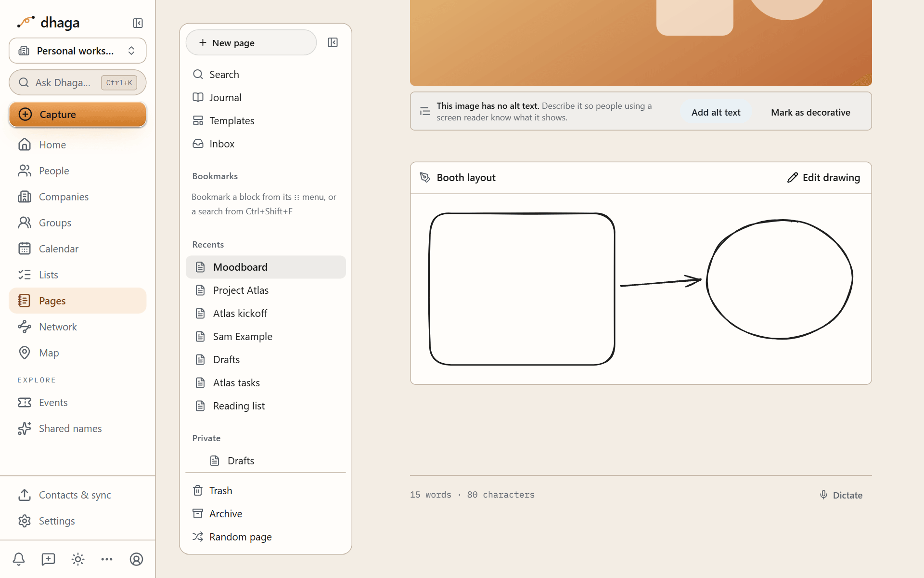The image size is (924, 578).
Task: Click the Booth layout drawing canvas
Action: tap(641, 289)
